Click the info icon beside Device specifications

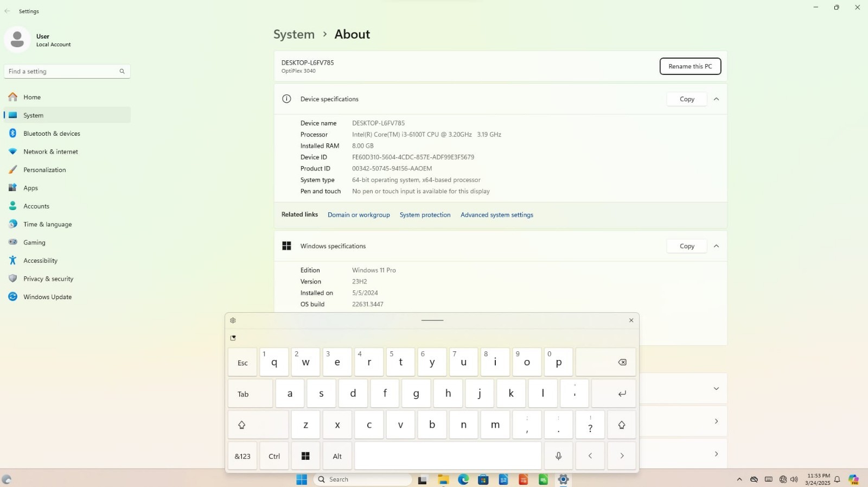pyautogui.click(x=286, y=99)
